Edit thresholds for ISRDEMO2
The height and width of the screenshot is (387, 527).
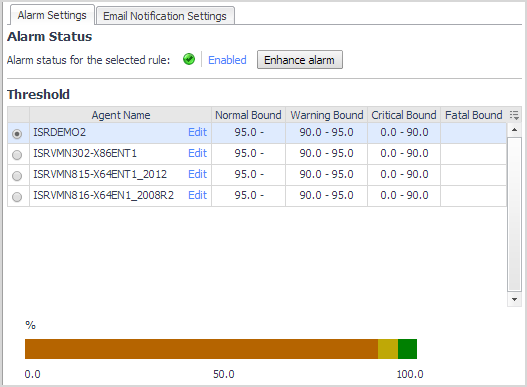(x=197, y=132)
